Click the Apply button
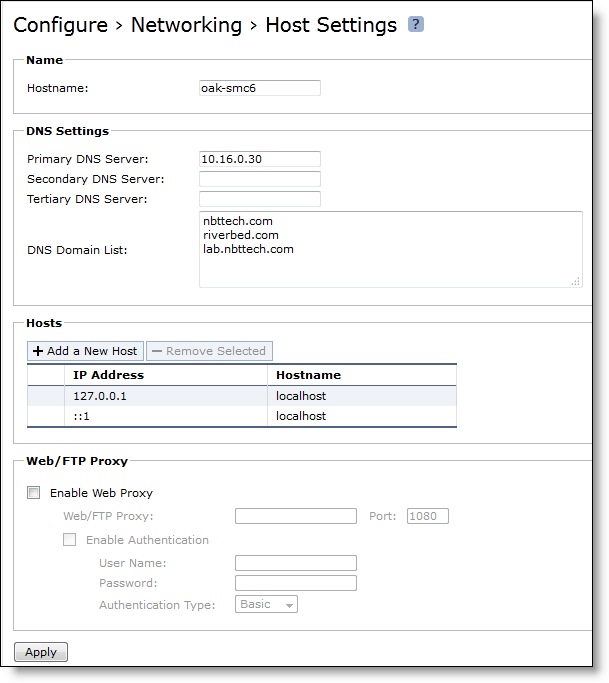The width and height of the screenshot is (609, 683). click(x=41, y=652)
